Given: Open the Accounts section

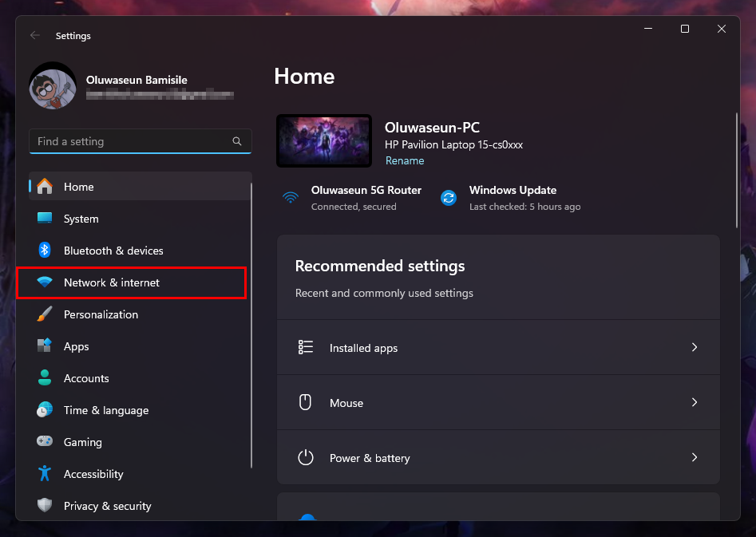Looking at the screenshot, I should (86, 378).
